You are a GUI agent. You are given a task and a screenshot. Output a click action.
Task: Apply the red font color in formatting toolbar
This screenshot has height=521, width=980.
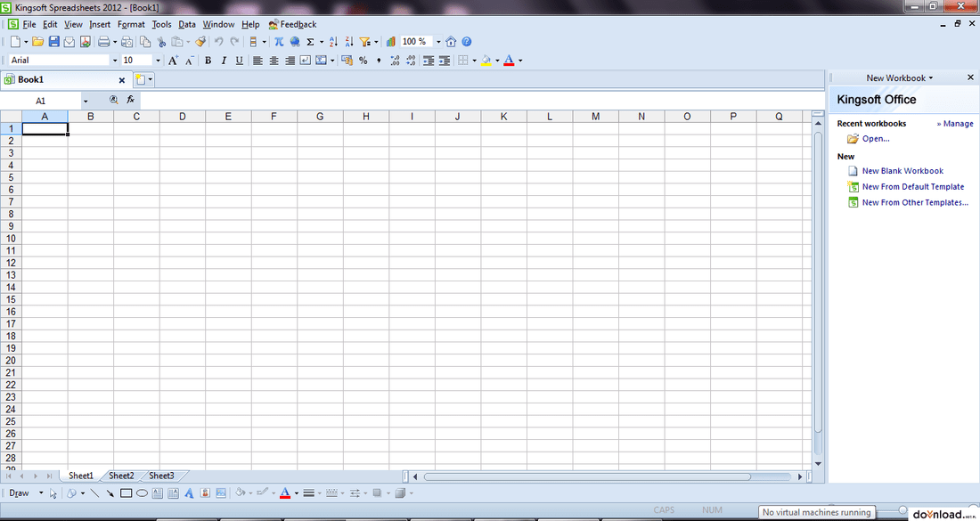click(509, 61)
